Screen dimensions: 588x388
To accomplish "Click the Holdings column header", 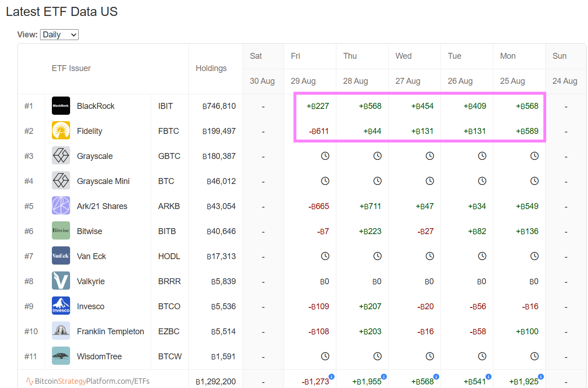I will click(x=211, y=68).
